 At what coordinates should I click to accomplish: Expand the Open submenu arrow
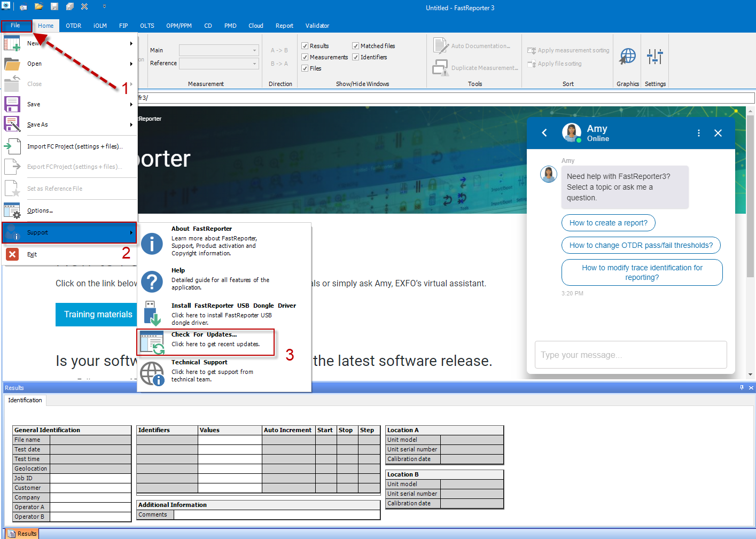(131, 64)
